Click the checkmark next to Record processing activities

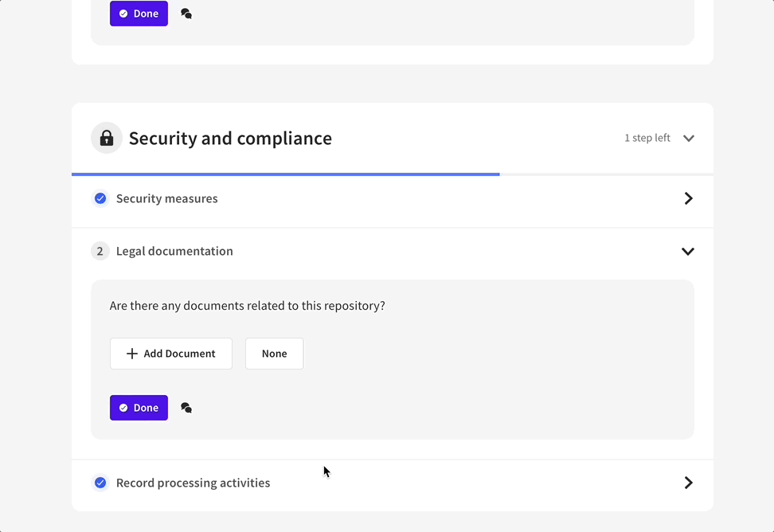[x=100, y=483]
